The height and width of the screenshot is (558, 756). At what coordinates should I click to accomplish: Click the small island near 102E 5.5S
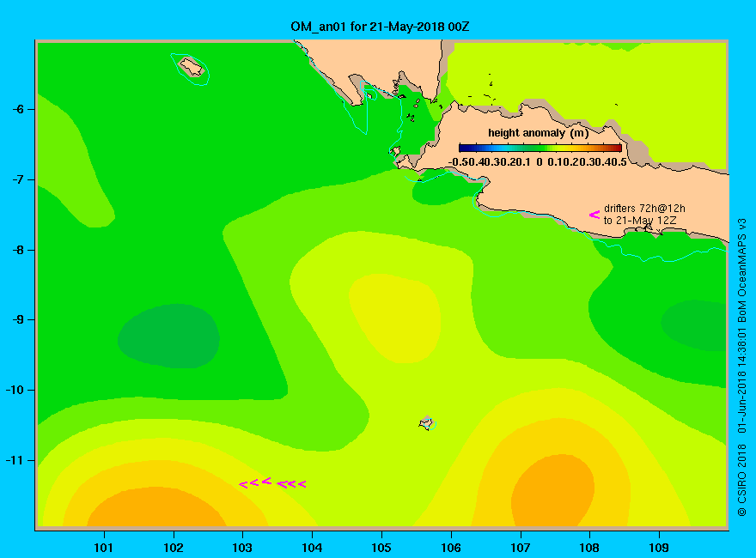tap(192, 66)
